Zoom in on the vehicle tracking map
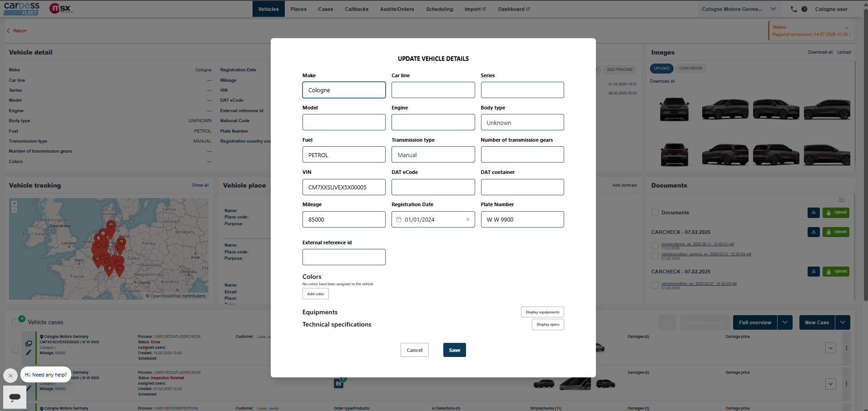The image size is (868, 411). (x=15, y=203)
